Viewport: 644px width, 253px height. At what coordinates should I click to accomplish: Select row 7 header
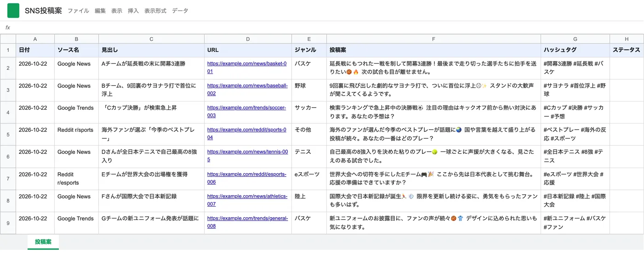tap(8, 179)
